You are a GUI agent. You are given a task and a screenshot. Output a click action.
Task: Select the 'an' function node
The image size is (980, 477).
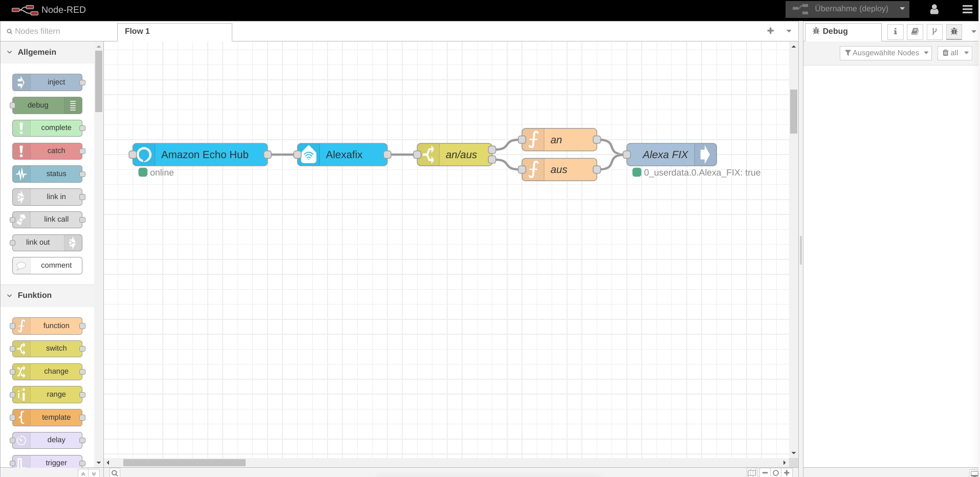[559, 140]
